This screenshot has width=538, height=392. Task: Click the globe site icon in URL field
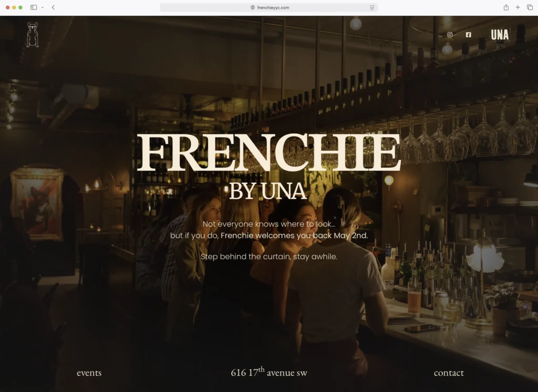pos(253,7)
